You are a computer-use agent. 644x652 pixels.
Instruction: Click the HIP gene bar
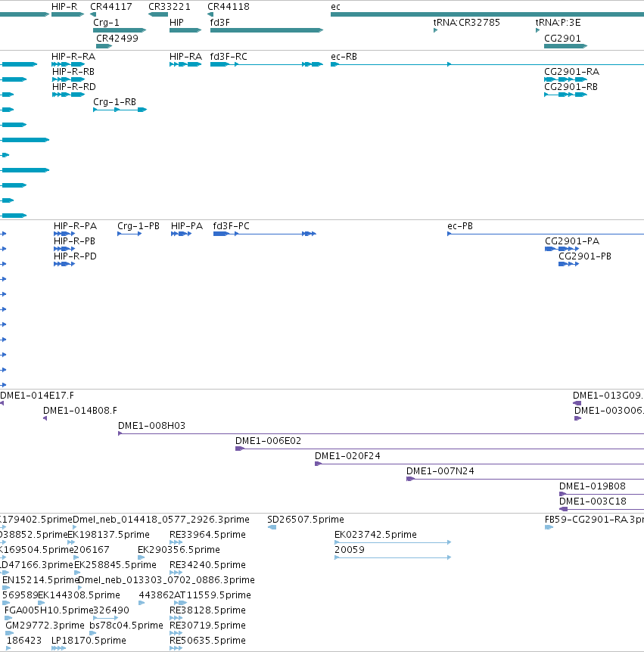(185, 30)
